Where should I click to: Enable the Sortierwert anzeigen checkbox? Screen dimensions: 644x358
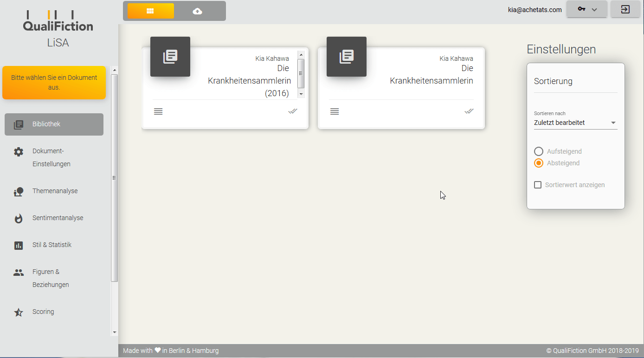point(538,185)
